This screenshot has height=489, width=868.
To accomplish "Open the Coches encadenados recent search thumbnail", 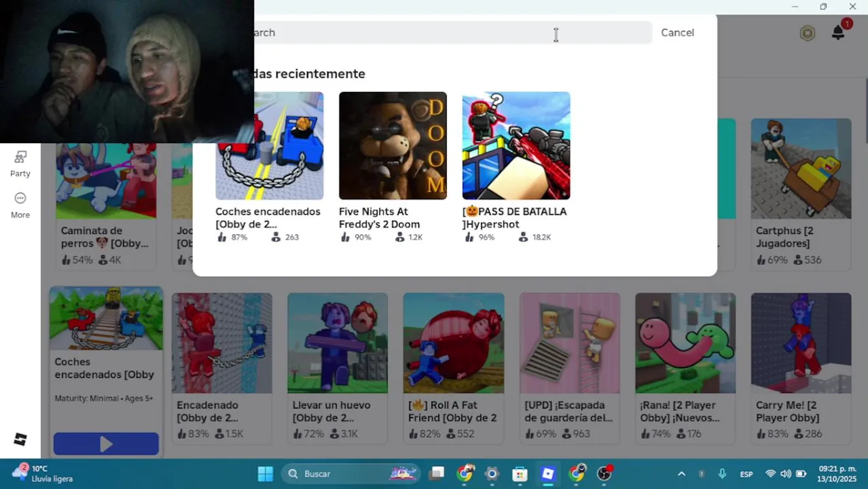I will (x=270, y=145).
